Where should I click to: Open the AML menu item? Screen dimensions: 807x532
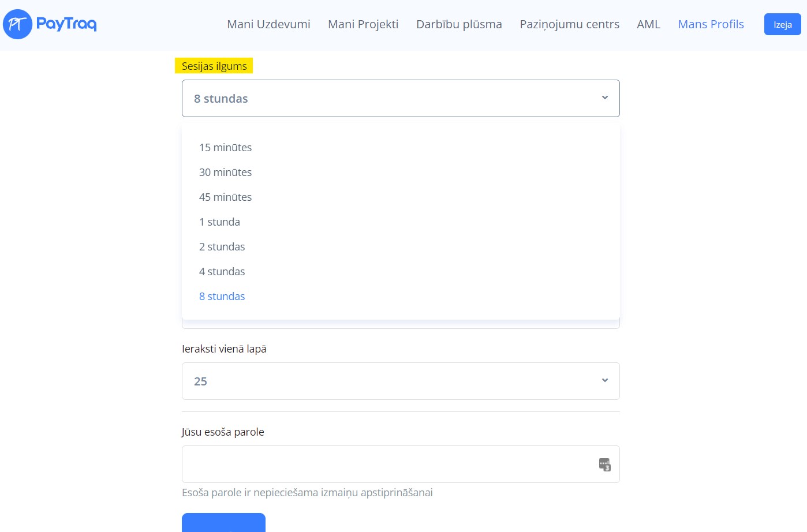(x=648, y=24)
